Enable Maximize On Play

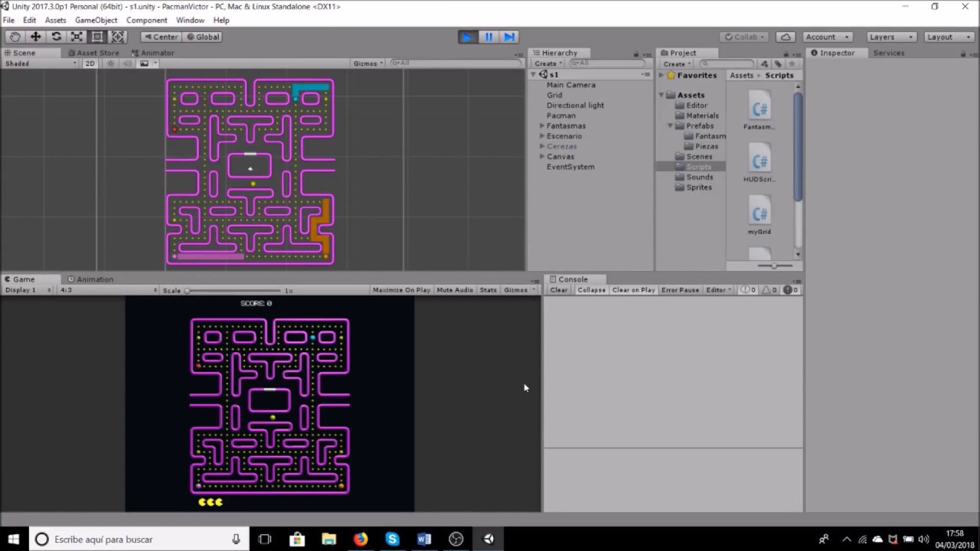tap(401, 290)
